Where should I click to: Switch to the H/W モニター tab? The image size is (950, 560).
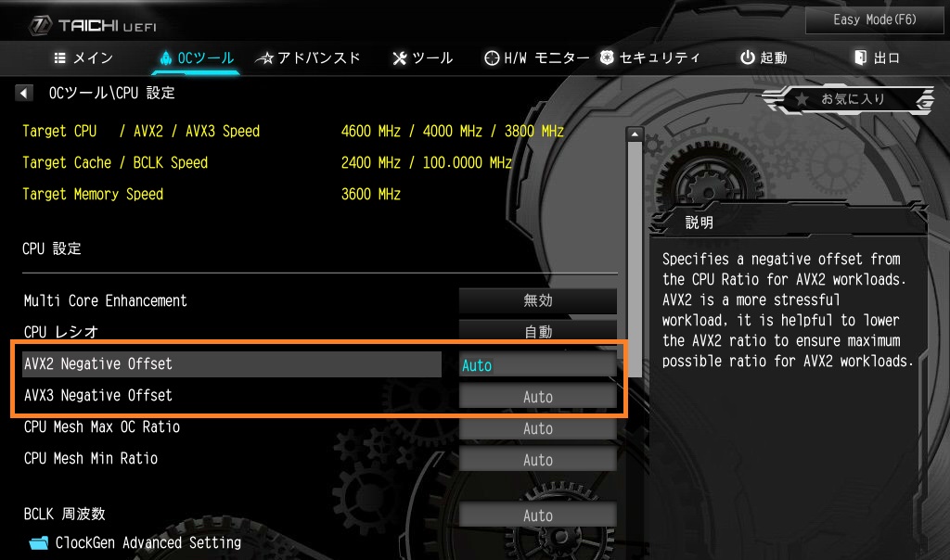[537, 57]
